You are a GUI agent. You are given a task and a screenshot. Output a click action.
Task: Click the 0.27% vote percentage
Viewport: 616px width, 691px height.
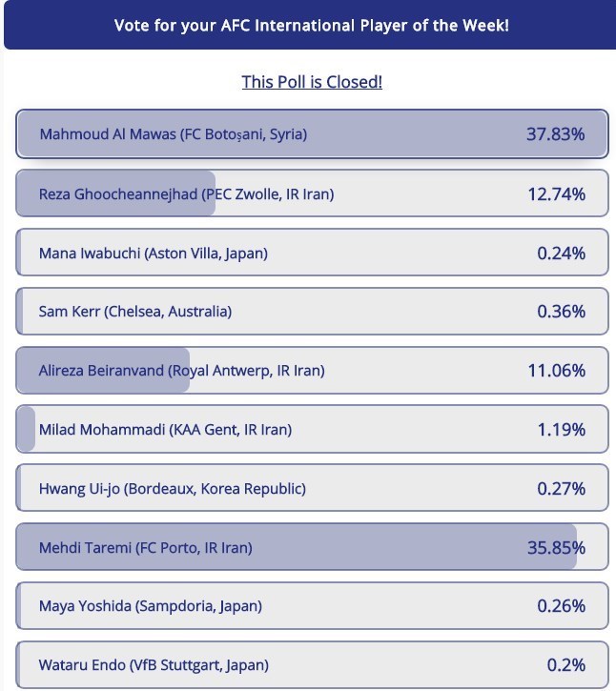click(x=561, y=489)
